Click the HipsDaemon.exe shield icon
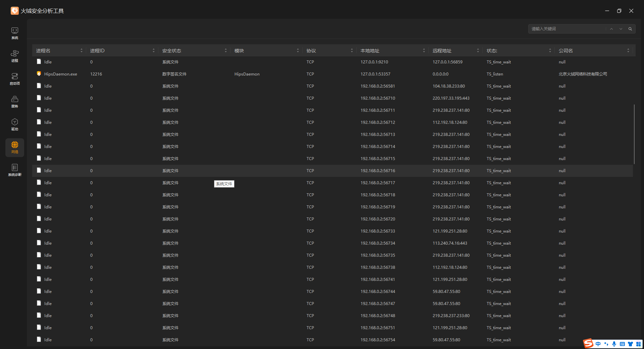Viewport: 644px width, 349px height. (39, 73)
